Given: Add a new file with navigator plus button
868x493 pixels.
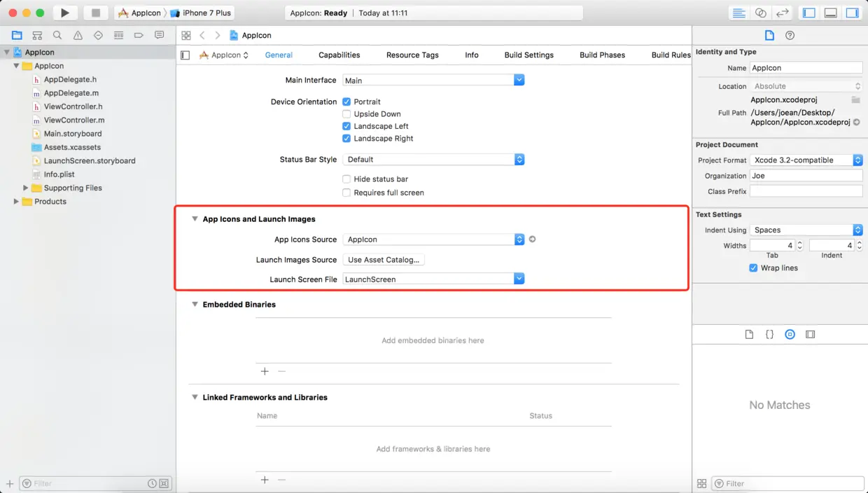Looking at the screenshot, I should [x=9, y=483].
